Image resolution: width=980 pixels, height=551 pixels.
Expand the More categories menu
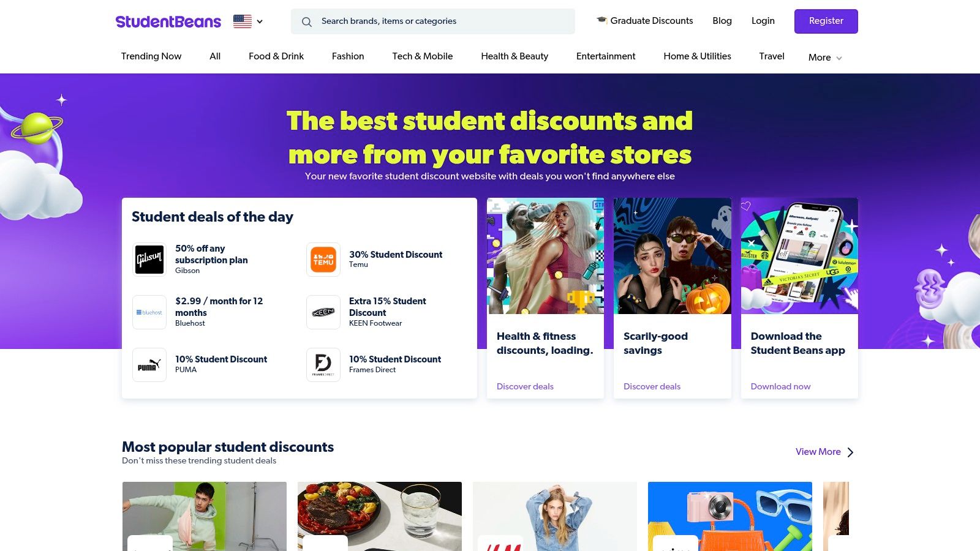tap(825, 58)
